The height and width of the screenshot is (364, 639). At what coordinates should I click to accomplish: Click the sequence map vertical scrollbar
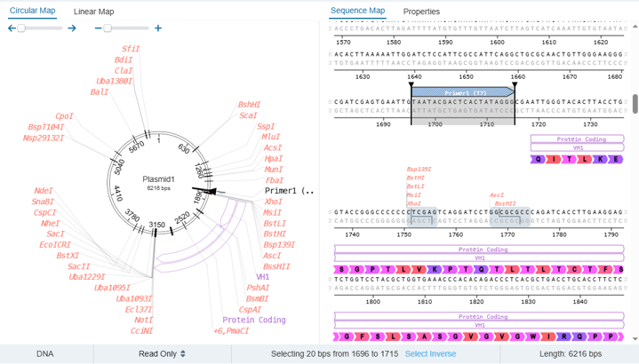(x=635, y=104)
